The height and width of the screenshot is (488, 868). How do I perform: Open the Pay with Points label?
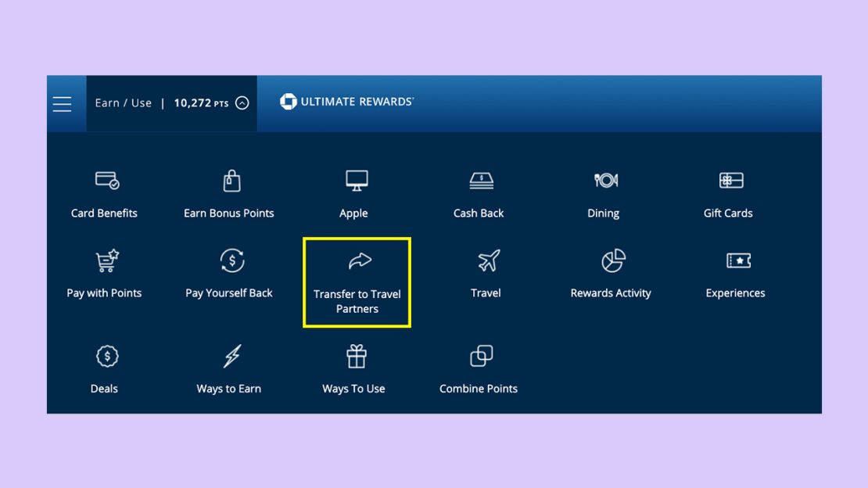pos(104,293)
